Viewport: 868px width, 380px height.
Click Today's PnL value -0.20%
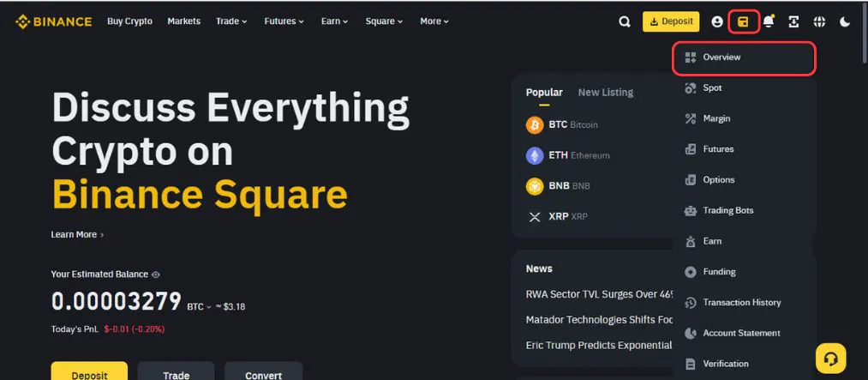coord(134,329)
